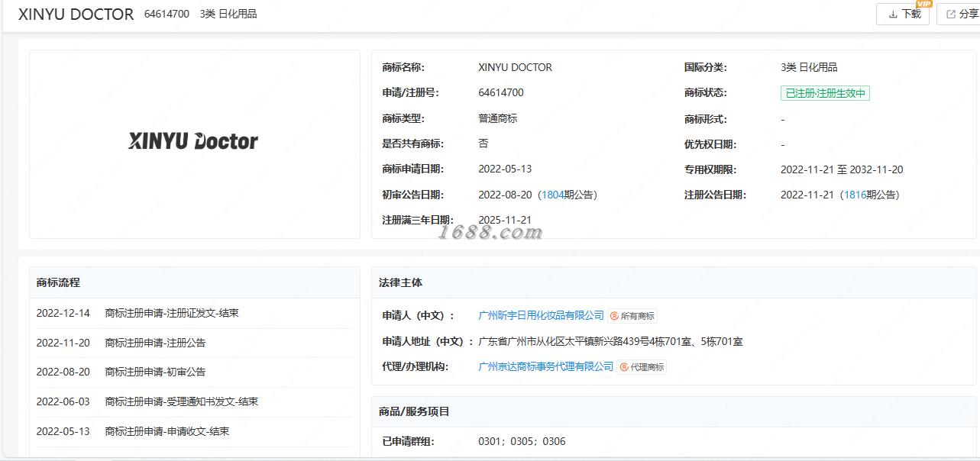This screenshot has width=980, height=461.
Task: Click the orange icon in 代理商标 tag
Action: point(624,367)
